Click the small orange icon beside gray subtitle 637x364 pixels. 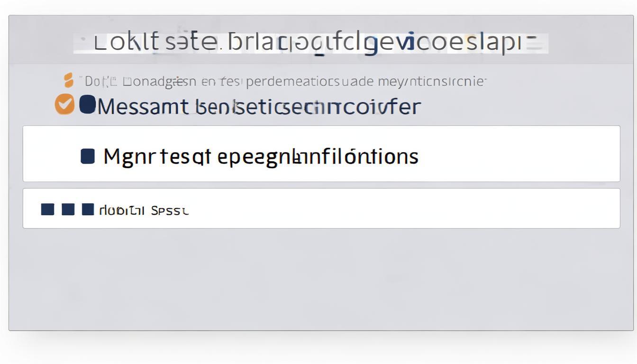69,80
